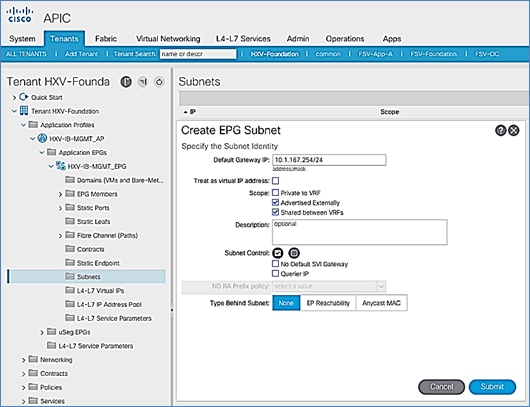Click the L4-L7 IP Address Pool folder icon
The height and width of the screenshot is (407, 530).
(70, 304)
